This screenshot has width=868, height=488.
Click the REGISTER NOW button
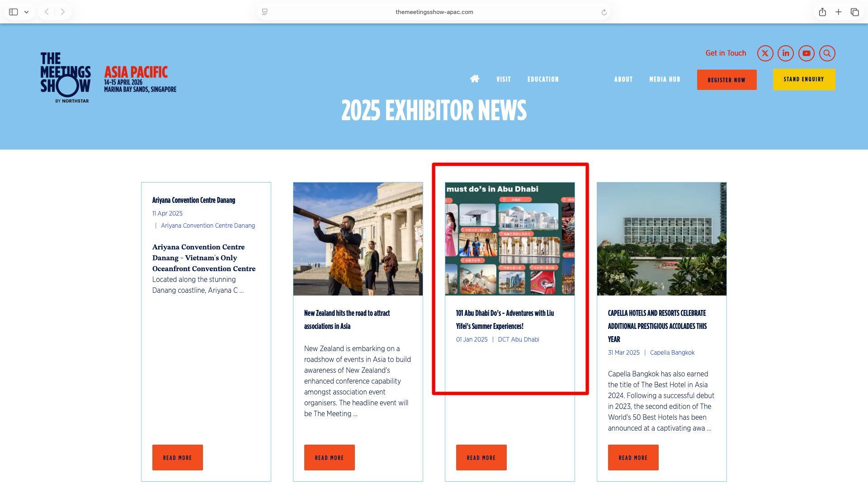pyautogui.click(x=726, y=80)
